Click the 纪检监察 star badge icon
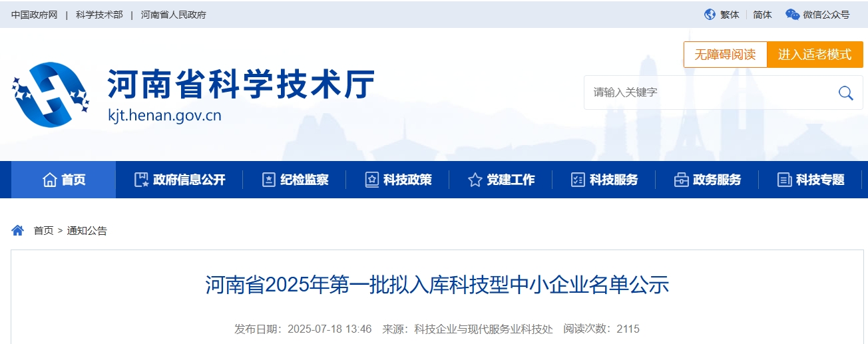The image size is (868, 344). 268,180
